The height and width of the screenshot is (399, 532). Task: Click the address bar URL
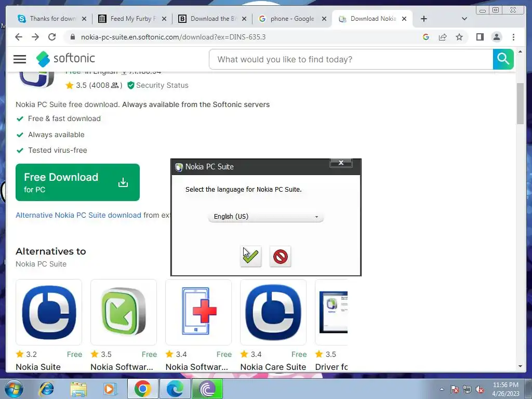(x=173, y=37)
